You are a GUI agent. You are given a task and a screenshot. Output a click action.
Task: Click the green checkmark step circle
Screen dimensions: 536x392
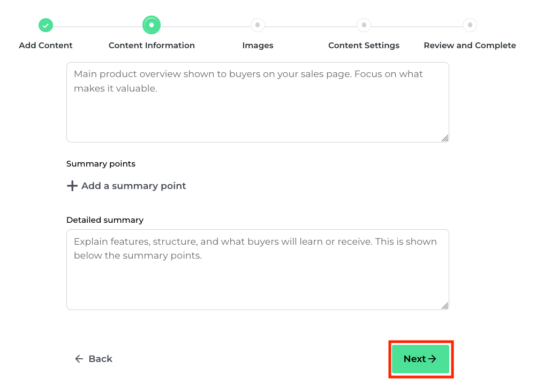(x=46, y=25)
